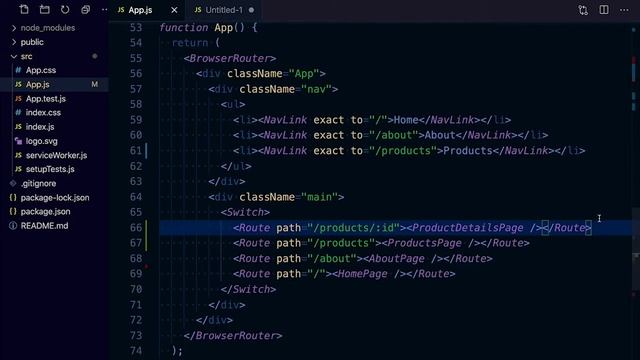Click the SVG icon beside logo.svg
This screenshot has width=640, height=360.
(18, 141)
